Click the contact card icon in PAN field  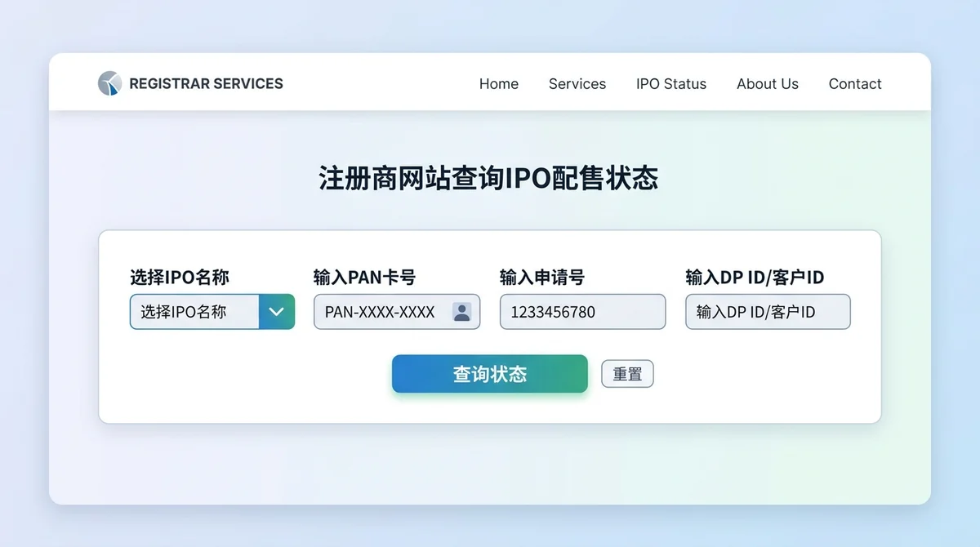pyautogui.click(x=461, y=312)
